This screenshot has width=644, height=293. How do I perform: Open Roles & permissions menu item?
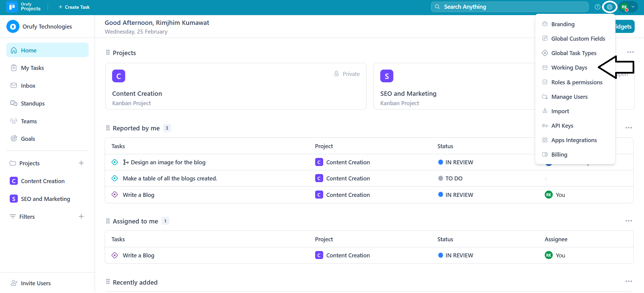click(577, 82)
